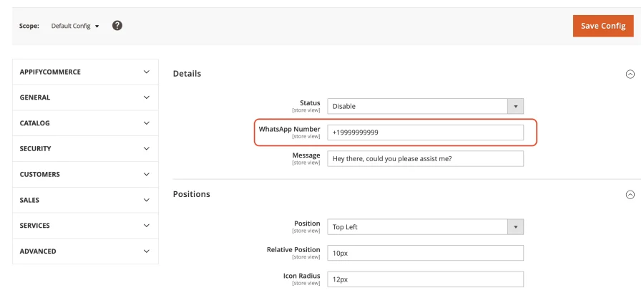This screenshot has width=644, height=293.
Task: Expand the APPIFYCOMMERCE sidebar section
Action: [85, 72]
